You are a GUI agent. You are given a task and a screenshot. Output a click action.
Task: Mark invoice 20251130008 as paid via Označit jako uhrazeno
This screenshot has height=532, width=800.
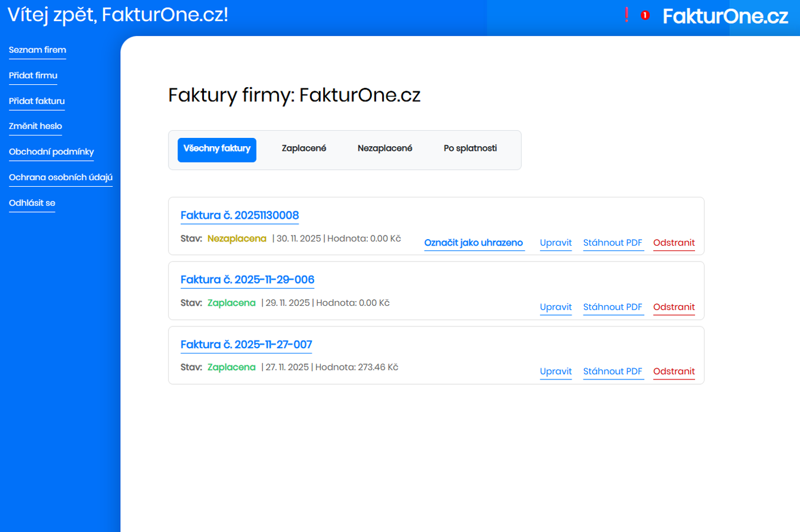point(474,242)
